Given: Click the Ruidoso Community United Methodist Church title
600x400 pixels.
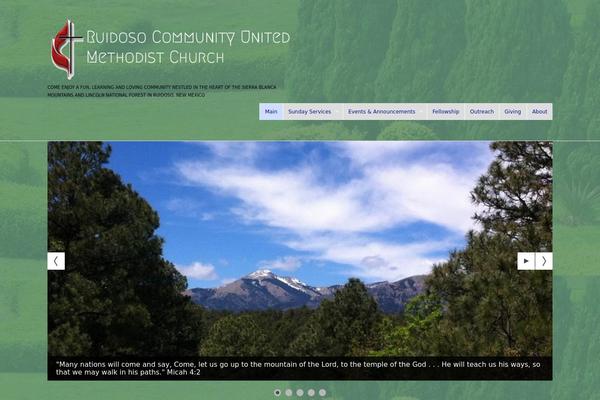Looking at the screenshot, I should tap(188, 47).
